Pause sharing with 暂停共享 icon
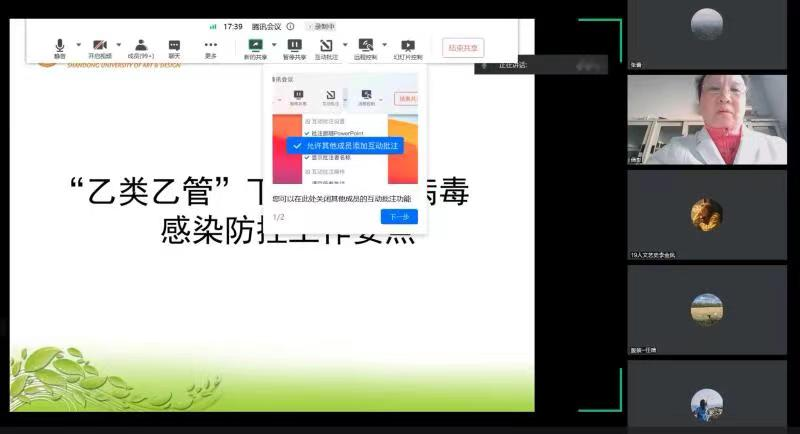 (294, 46)
